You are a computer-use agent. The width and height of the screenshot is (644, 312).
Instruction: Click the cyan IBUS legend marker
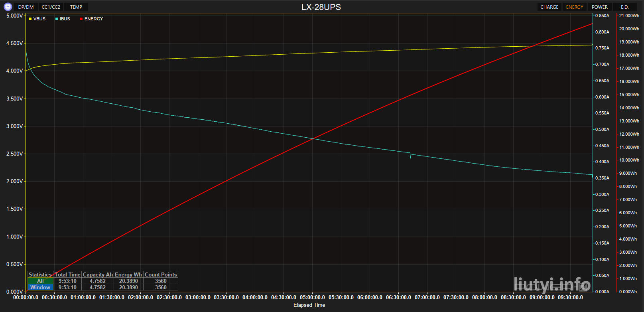tap(57, 19)
